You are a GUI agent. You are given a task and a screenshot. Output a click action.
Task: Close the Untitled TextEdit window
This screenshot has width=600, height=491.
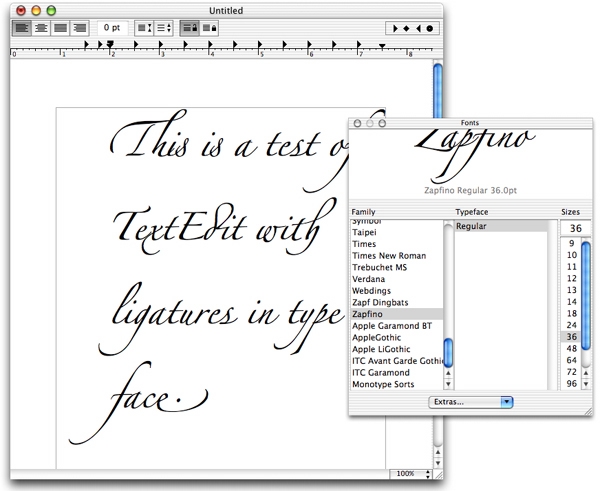(x=21, y=10)
